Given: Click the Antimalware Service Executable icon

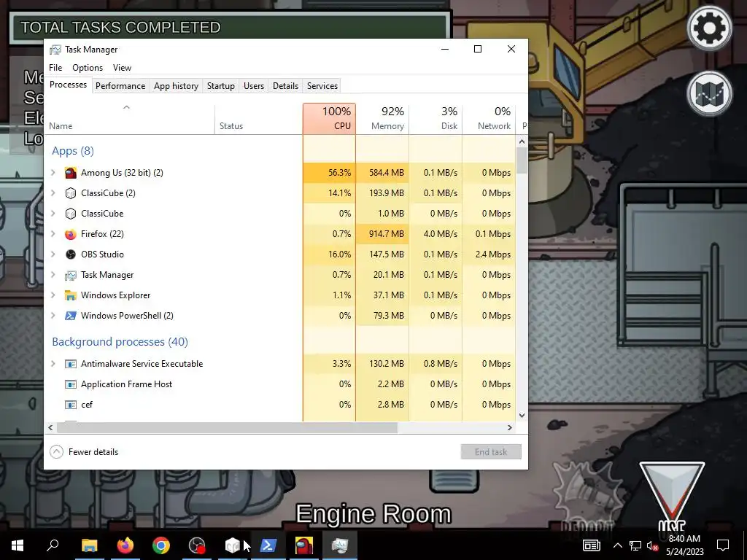Looking at the screenshot, I should click(x=71, y=364).
